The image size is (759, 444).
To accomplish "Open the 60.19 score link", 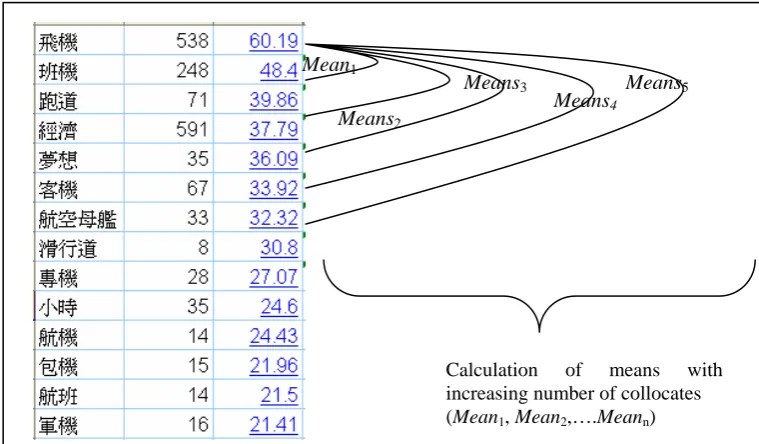I will (x=273, y=41).
